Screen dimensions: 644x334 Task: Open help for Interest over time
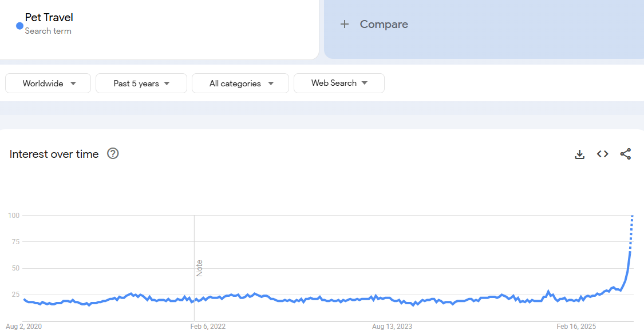[113, 153]
